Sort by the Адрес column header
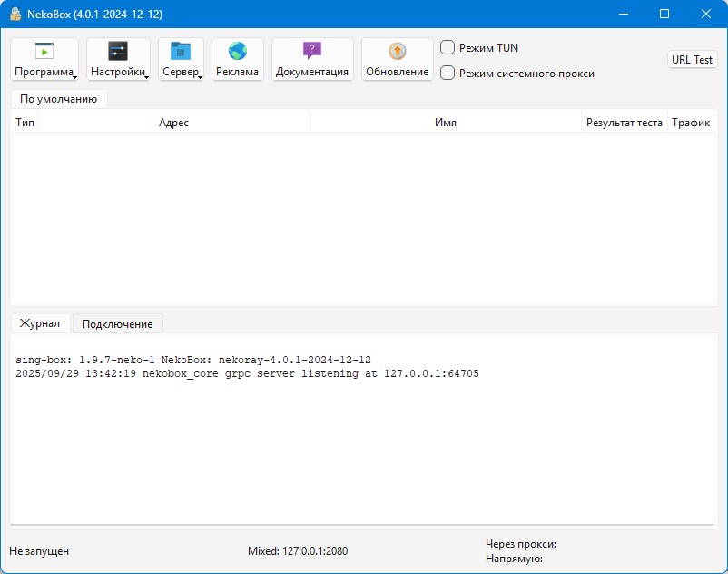The width and height of the screenshot is (728, 574). tap(173, 123)
